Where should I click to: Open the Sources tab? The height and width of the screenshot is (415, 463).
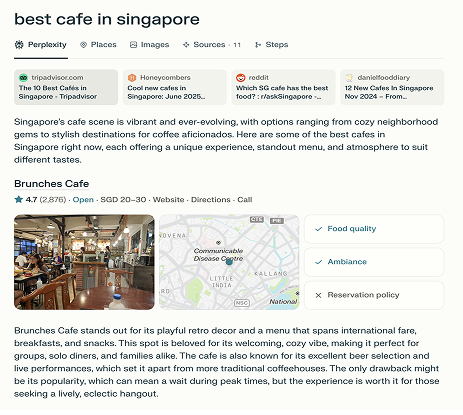click(212, 45)
